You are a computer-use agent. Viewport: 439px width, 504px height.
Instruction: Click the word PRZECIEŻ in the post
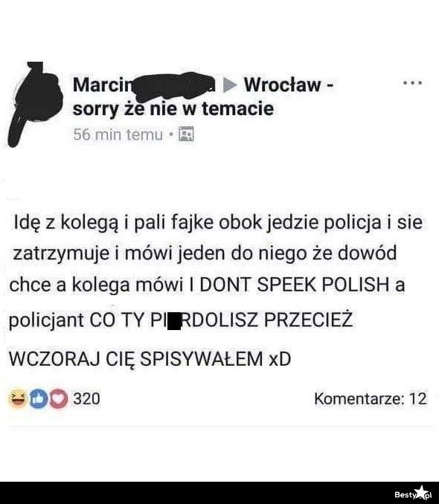[308, 320]
